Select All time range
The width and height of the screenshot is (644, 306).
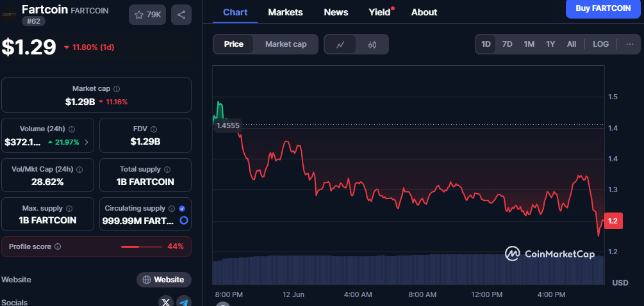572,44
